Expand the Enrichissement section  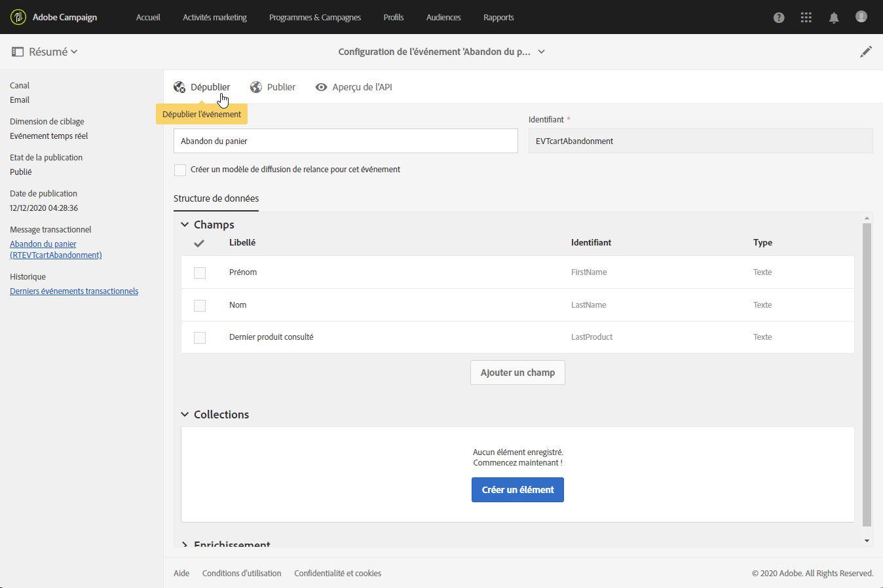pyautogui.click(x=185, y=545)
